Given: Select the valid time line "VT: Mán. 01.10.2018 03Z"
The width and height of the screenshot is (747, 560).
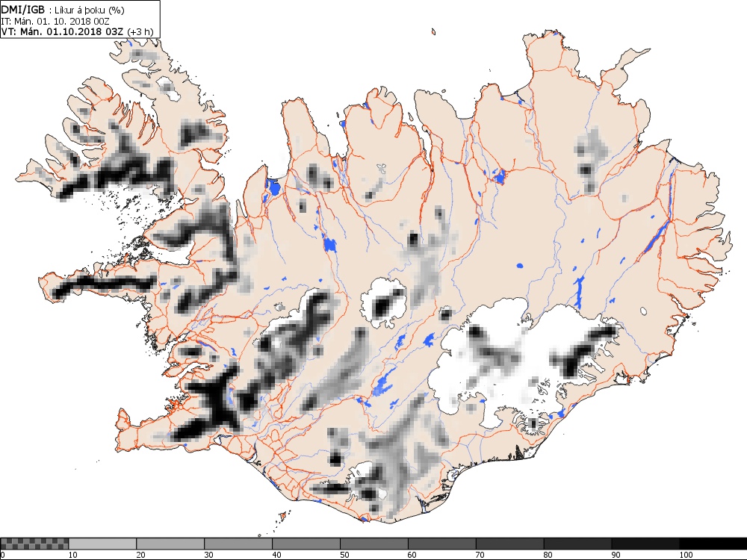Looking at the screenshot, I should 63,31.
